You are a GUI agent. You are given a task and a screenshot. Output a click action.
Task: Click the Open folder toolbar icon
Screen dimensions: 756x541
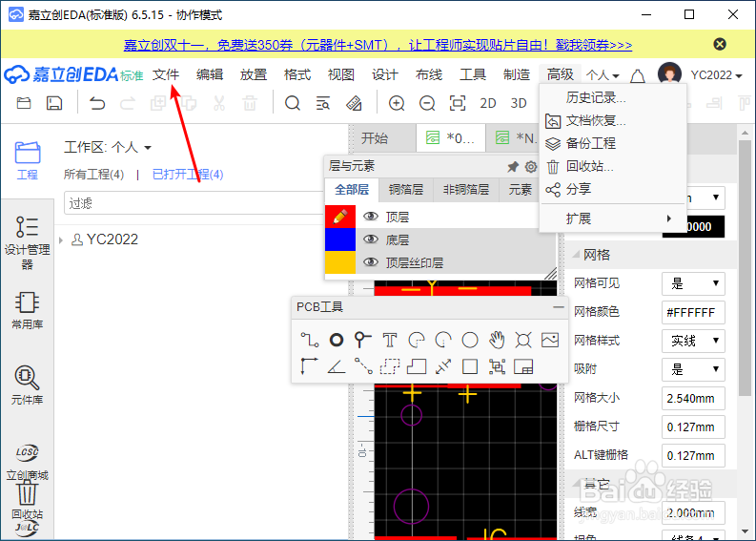point(24,103)
